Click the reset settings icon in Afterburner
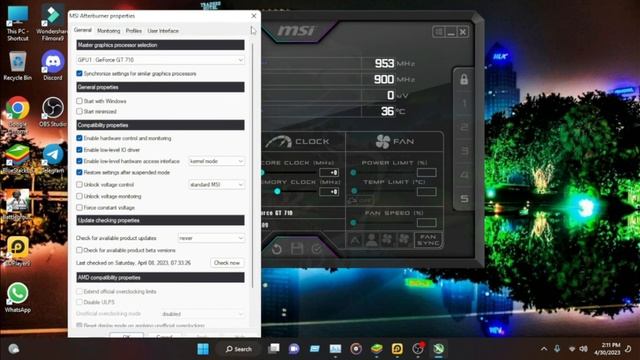 tap(277, 249)
